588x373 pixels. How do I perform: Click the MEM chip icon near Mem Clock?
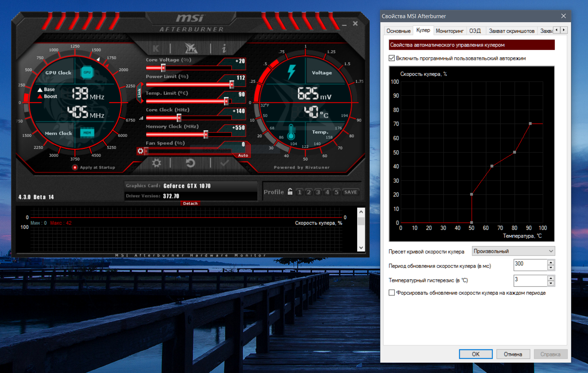pyautogui.click(x=87, y=133)
